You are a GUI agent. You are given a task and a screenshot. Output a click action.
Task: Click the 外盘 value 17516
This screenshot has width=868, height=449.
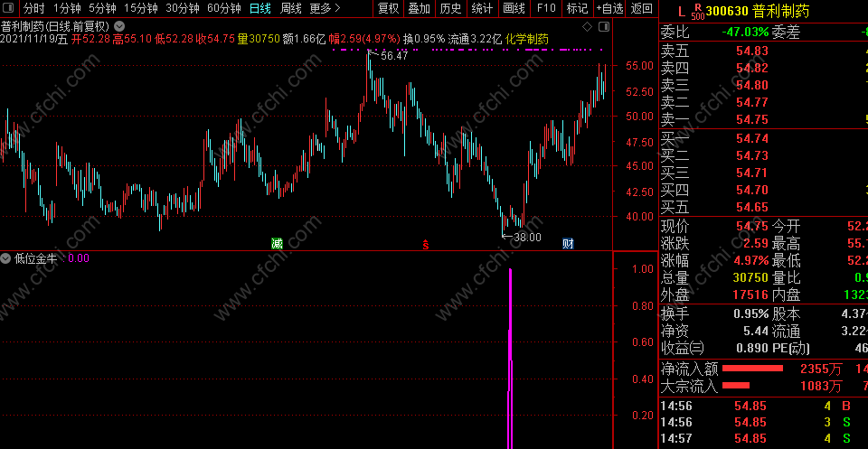(x=751, y=295)
